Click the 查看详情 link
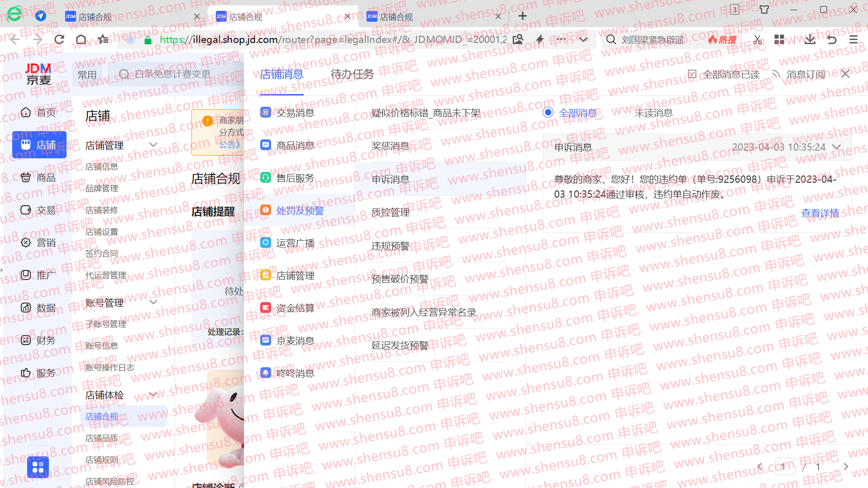 pos(820,213)
